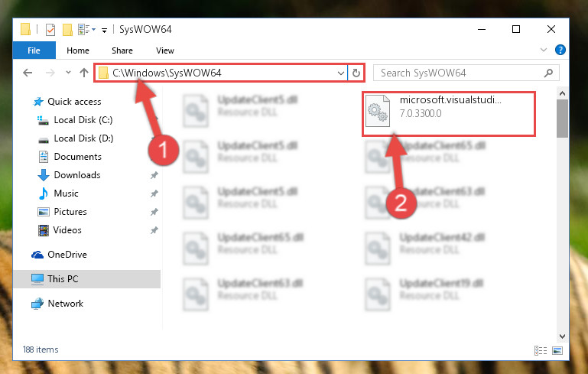Click the vertical scrollbar thumb
Image resolution: width=588 pixels, height=374 pixels.
pyautogui.click(x=562, y=119)
